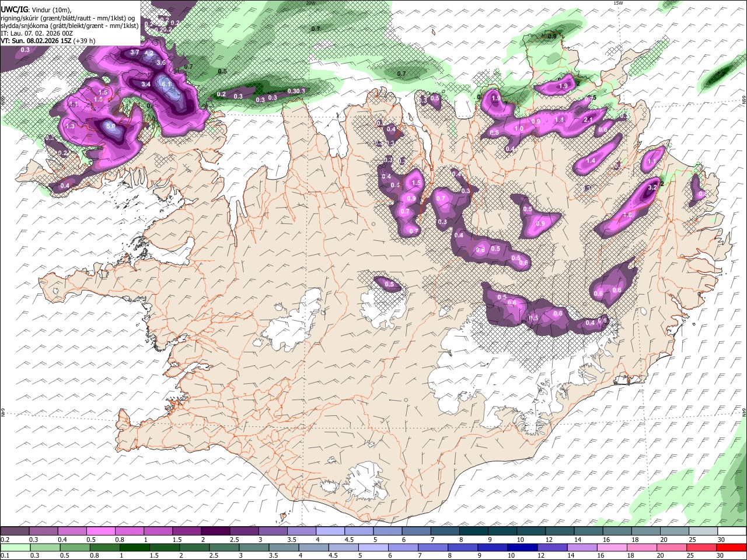
Task: Click the '0.1' label in the bottom legend row
Action: click(5, 555)
